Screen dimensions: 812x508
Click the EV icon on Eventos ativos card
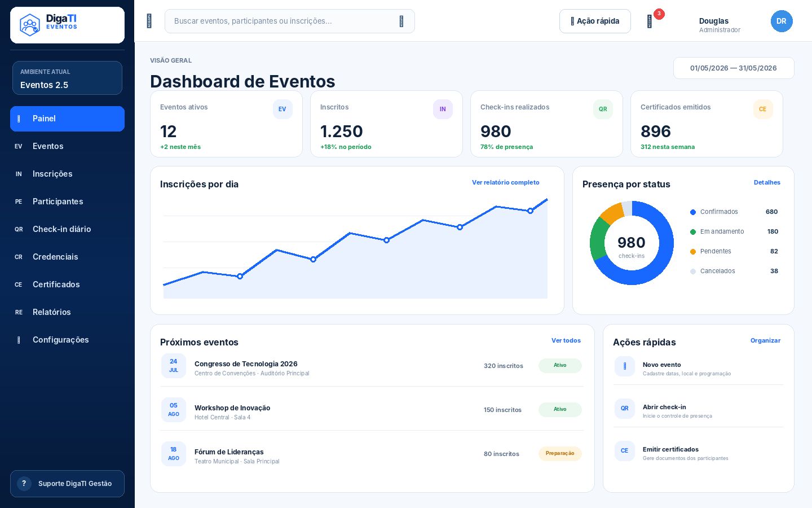[283, 109]
